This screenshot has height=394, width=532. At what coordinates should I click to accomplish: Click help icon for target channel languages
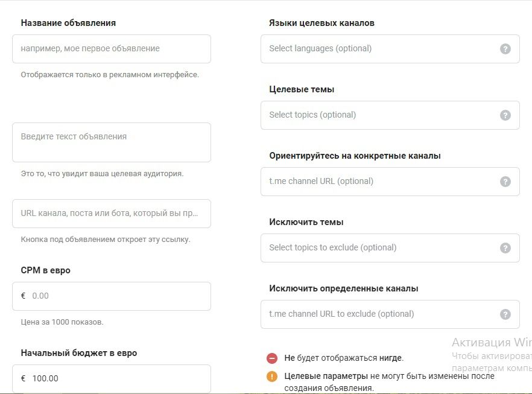pyautogui.click(x=505, y=49)
